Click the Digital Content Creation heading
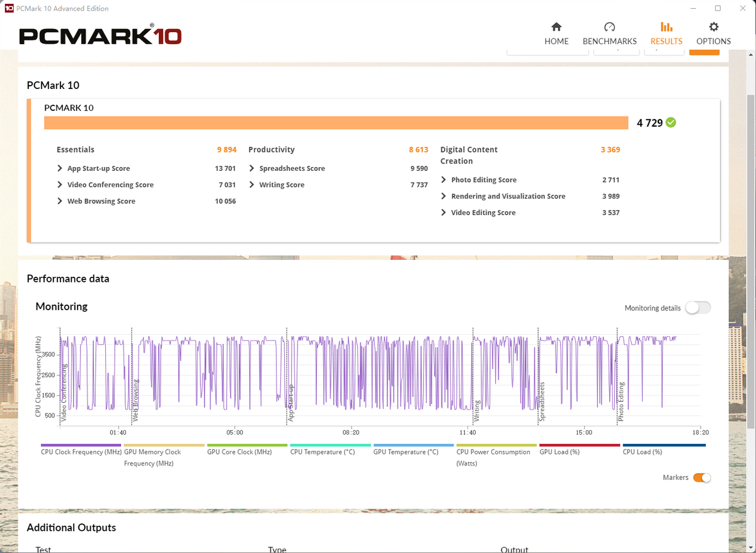The height and width of the screenshot is (553, 756). point(469,155)
